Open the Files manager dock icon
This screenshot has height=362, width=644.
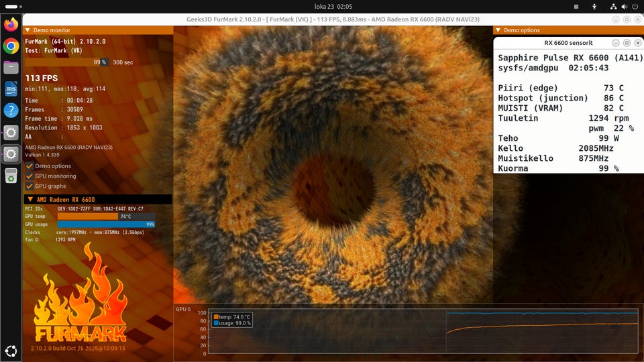pos(11,67)
